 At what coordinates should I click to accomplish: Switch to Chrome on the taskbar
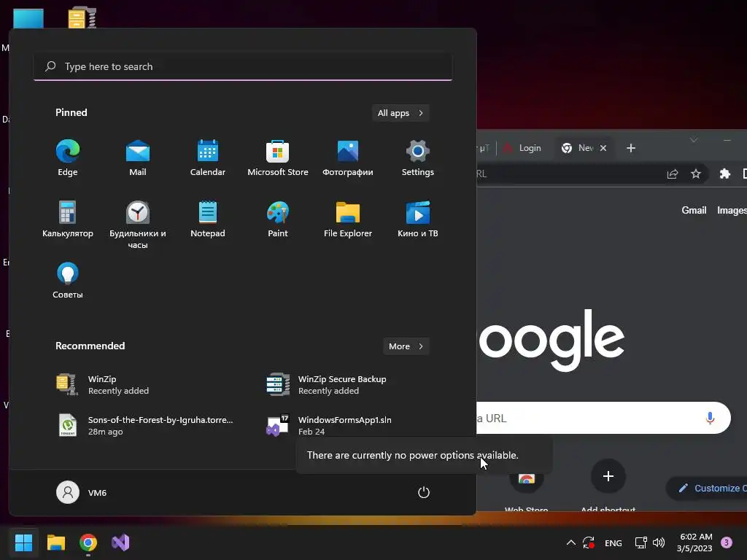[88, 542]
